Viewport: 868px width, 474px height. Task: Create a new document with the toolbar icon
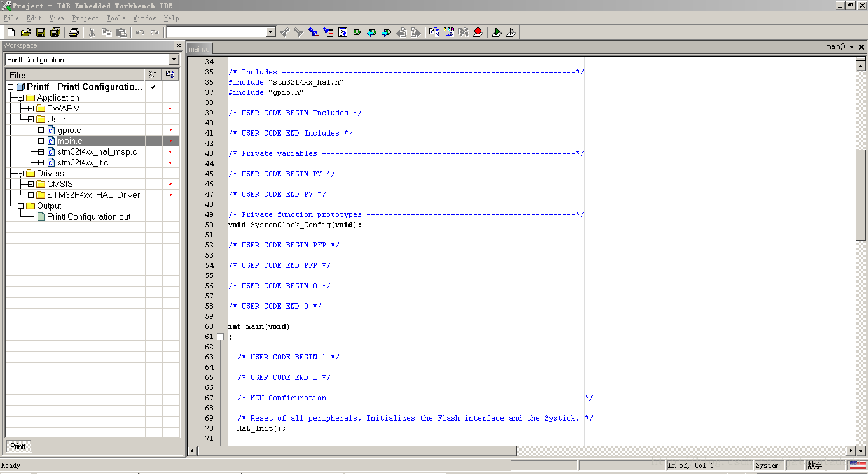[11, 32]
